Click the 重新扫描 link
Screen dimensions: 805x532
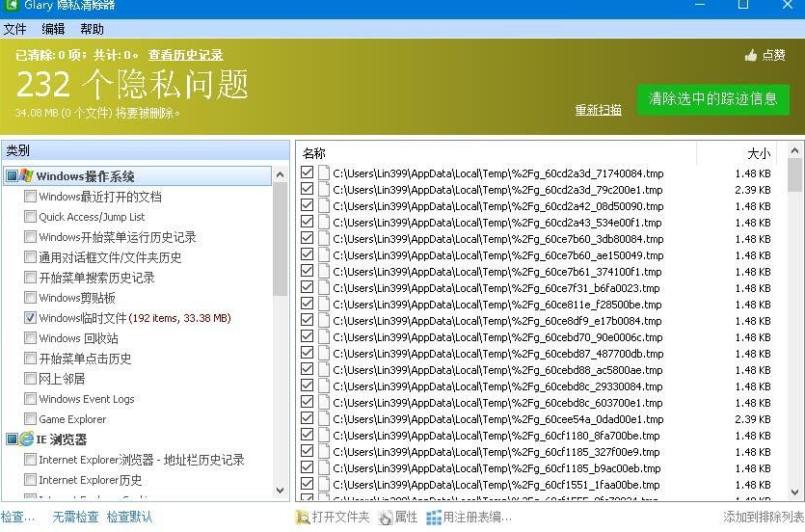click(x=598, y=109)
